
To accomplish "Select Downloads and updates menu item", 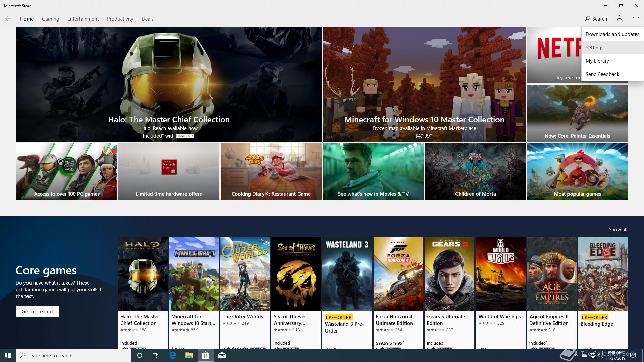I will pos(612,34).
